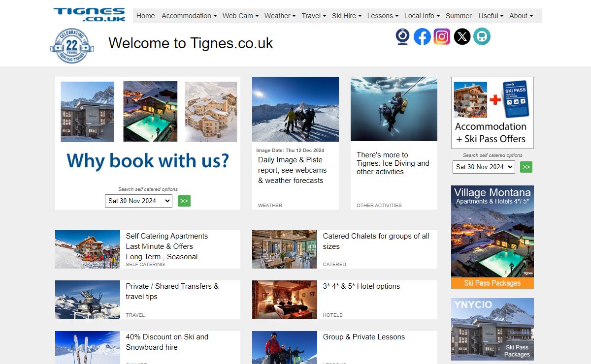Open the webcam icon in header
The image size is (591, 364).
(403, 37)
